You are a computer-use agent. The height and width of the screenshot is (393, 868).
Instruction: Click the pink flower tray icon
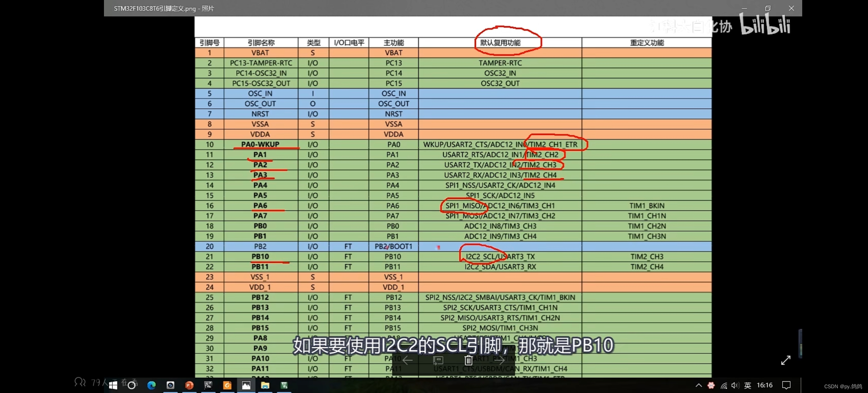711,385
